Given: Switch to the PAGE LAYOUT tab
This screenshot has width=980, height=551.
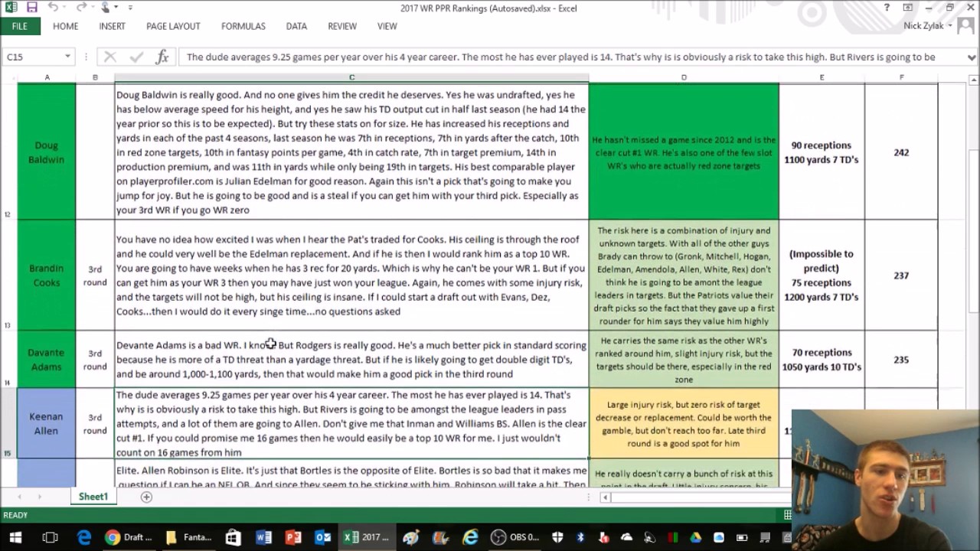Looking at the screenshot, I should pyautogui.click(x=173, y=26).
